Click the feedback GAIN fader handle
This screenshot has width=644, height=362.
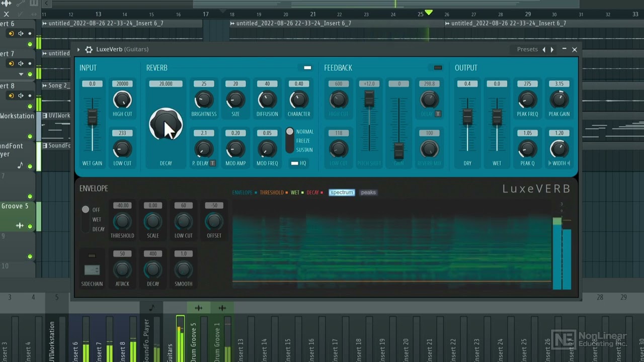(398, 151)
